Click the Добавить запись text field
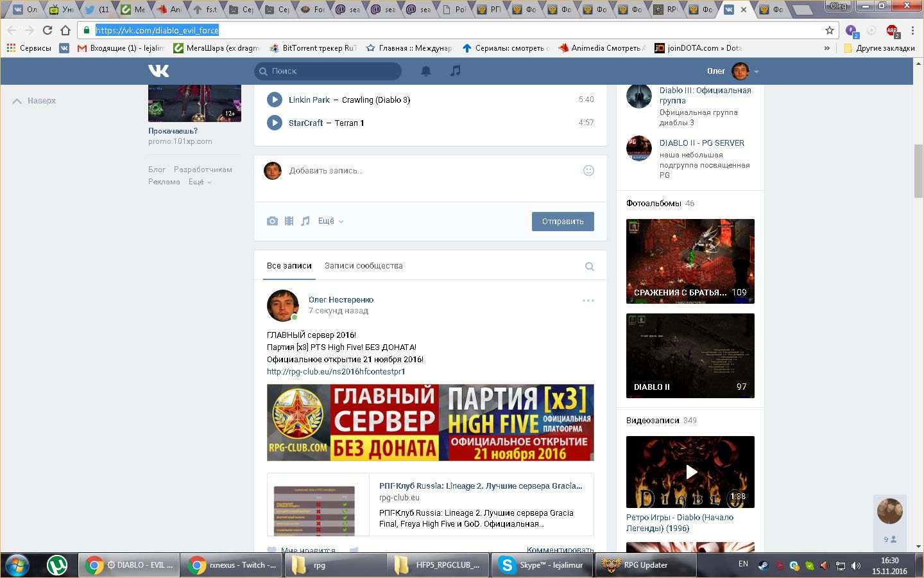Viewport: 924px width, 578px height. click(x=431, y=171)
